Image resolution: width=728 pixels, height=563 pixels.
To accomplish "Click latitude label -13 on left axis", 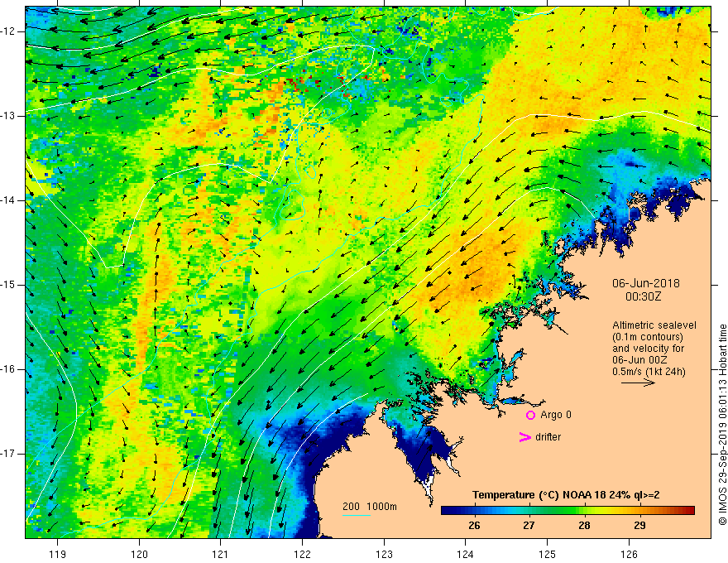I will [x=8, y=116].
